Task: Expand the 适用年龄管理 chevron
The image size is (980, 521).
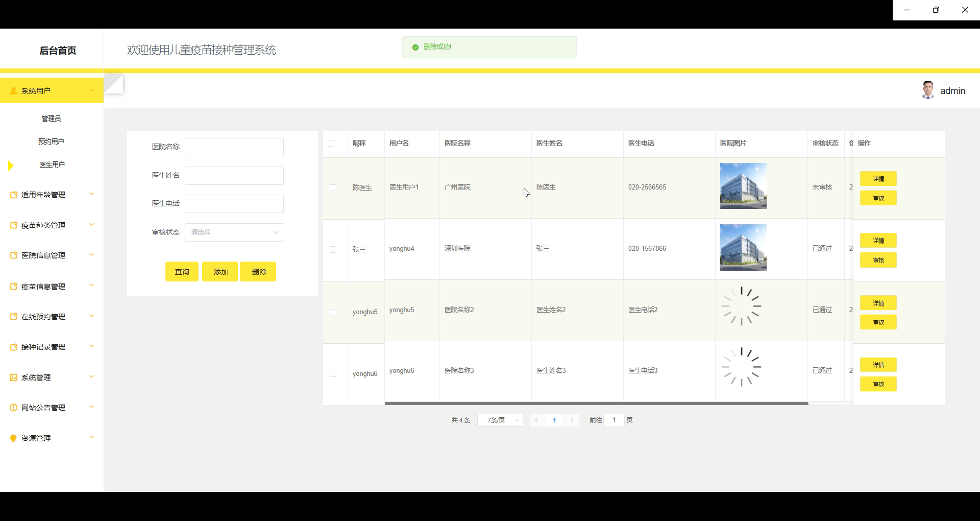Action: click(x=92, y=194)
